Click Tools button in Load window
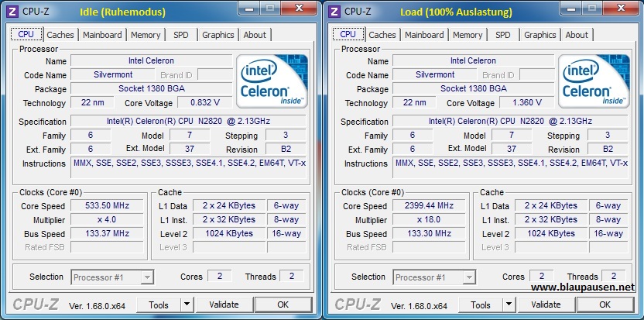The height and width of the screenshot is (320, 644). tap(481, 305)
